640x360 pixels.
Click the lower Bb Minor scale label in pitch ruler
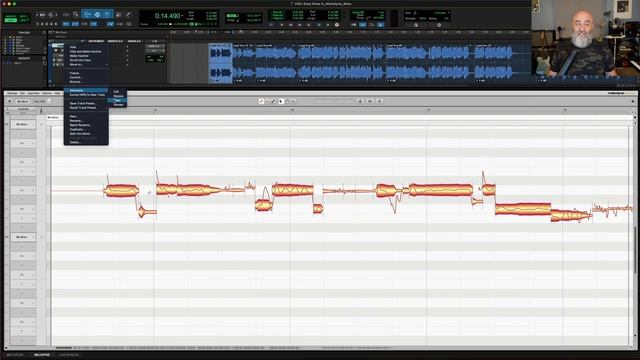click(x=22, y=237)
